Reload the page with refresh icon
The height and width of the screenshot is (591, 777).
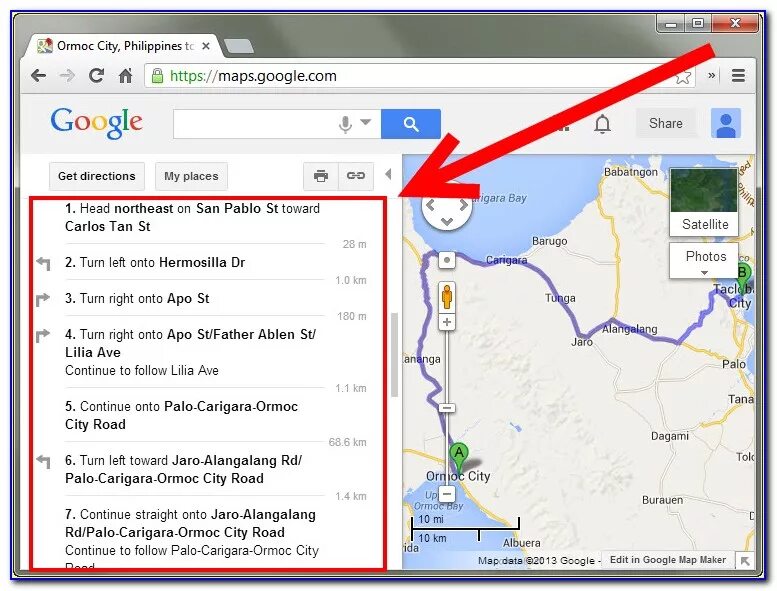tap(96, 75)
